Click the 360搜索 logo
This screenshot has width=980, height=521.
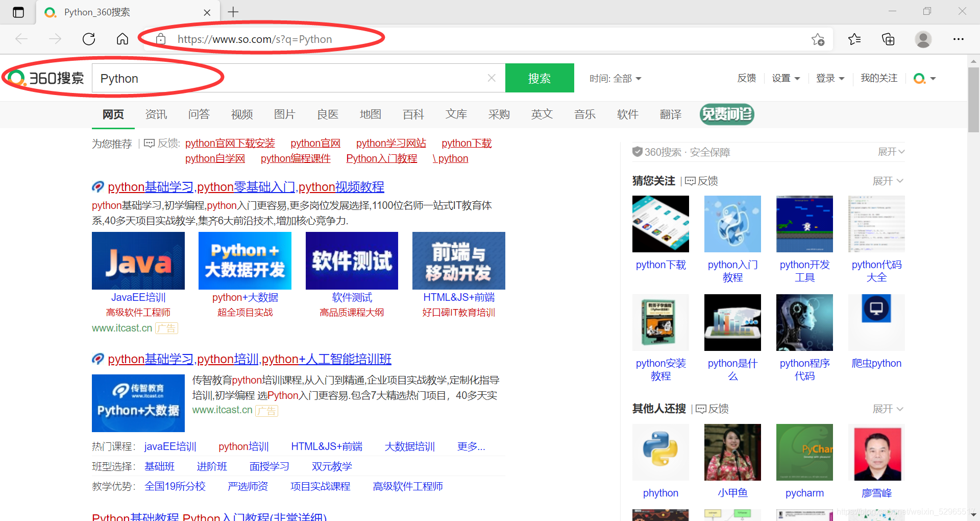click(46, 78)
